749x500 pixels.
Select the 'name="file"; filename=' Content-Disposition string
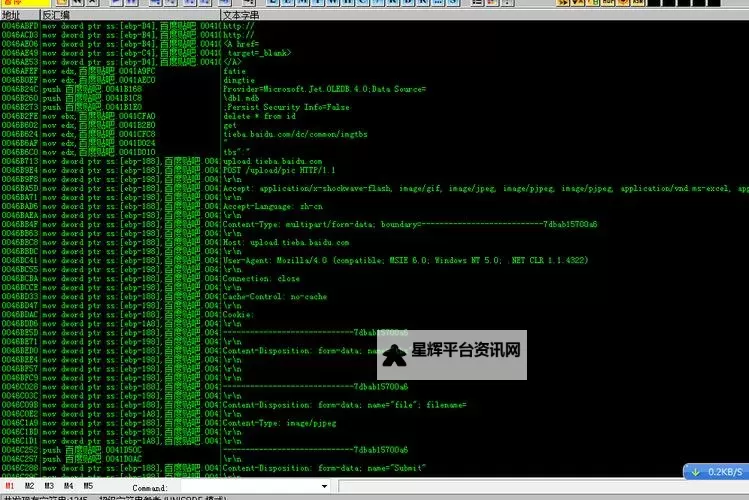point(344,405)
